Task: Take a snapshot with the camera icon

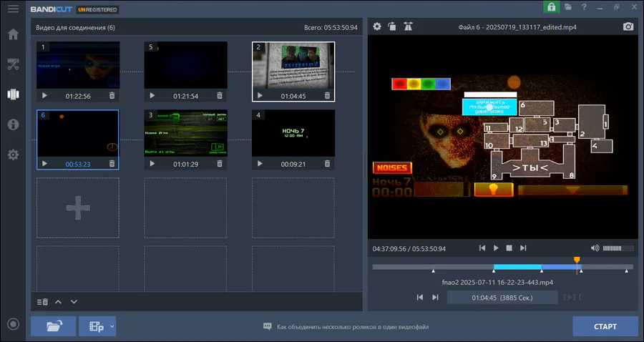Action: [x=628, y=26]
